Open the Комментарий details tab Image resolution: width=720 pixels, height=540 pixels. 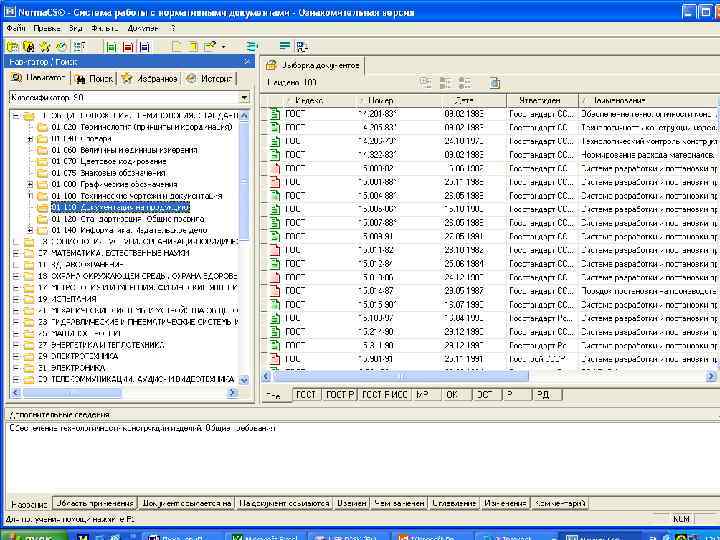[560, 503]
